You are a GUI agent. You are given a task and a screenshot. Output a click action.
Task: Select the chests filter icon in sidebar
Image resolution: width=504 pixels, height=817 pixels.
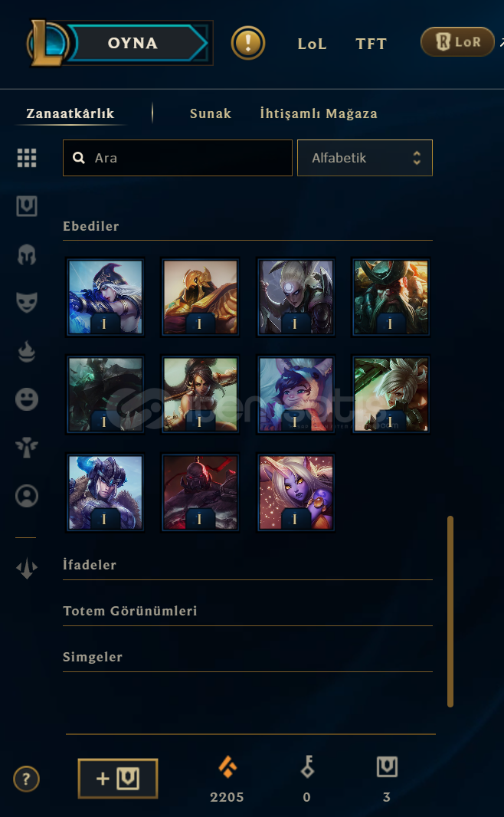27,206
